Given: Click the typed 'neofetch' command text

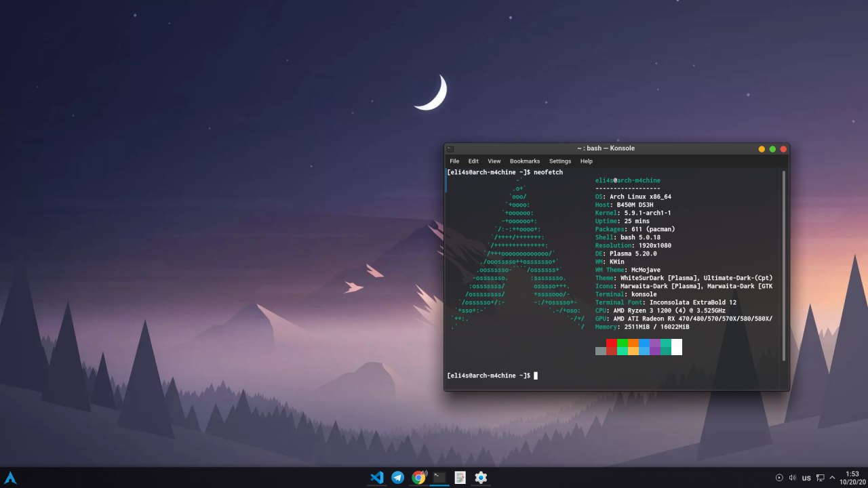Looking at the screenshot, I should coord(549,172).
